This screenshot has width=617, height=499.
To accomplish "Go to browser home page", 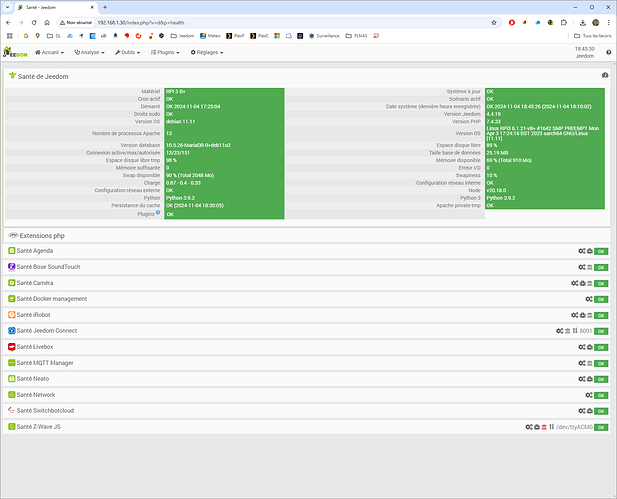I will click(47, 23).
